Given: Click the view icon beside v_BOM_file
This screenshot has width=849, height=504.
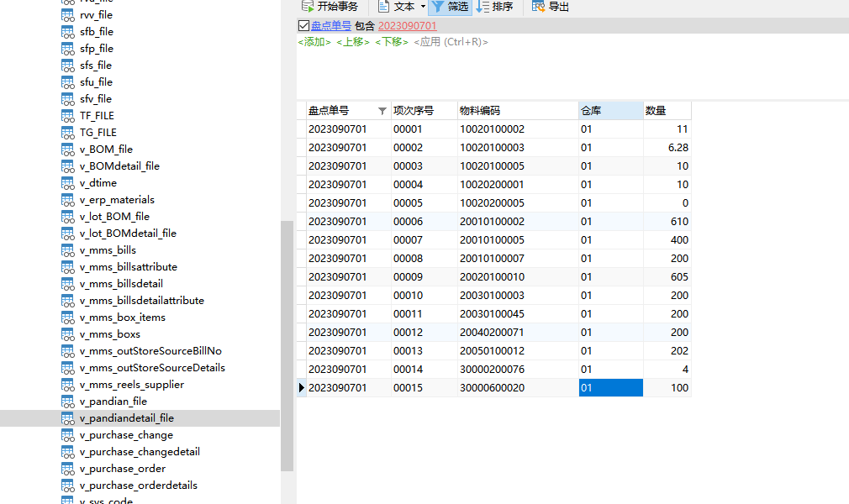Looking at the screenshot, I should [x=68, y=150].
